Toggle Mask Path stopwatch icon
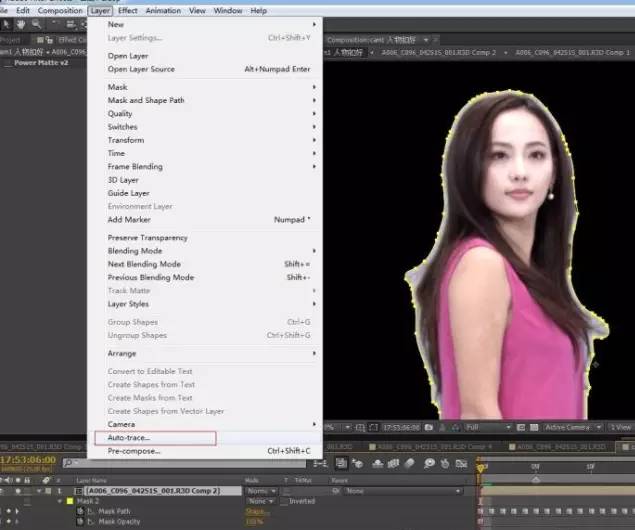The width and height of the screenshot is (635, 530). tap(80, 511)
